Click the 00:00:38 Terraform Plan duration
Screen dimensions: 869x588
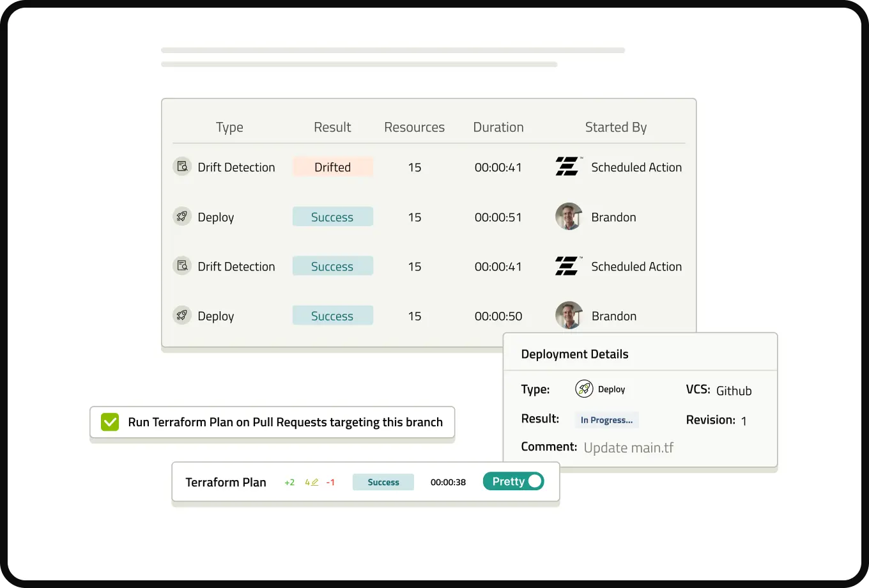pos(448,483)
